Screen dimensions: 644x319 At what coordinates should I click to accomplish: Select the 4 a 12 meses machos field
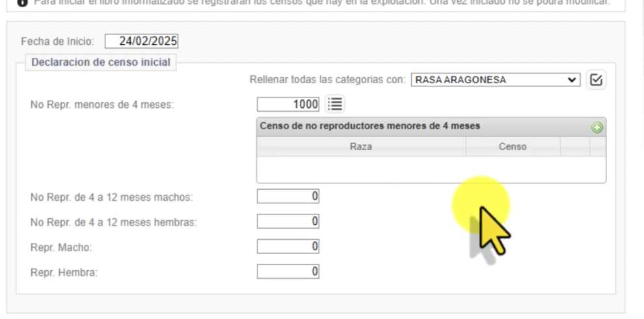[x=288, y=196]
